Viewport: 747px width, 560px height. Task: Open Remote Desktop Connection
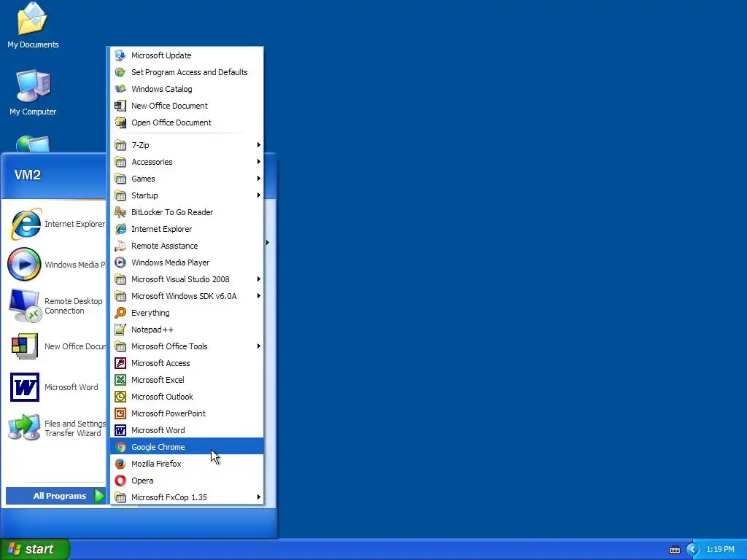55,306
